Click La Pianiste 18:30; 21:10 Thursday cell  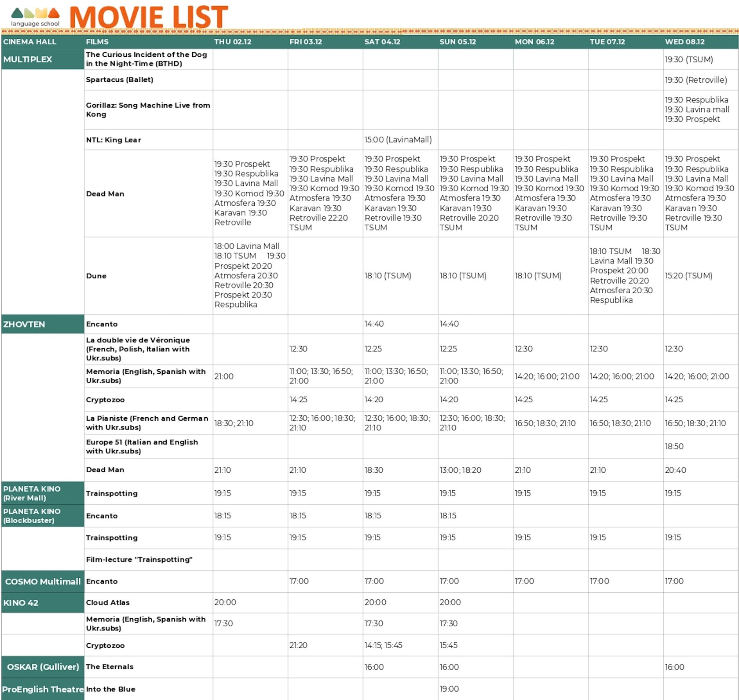[x=250, y=423]
